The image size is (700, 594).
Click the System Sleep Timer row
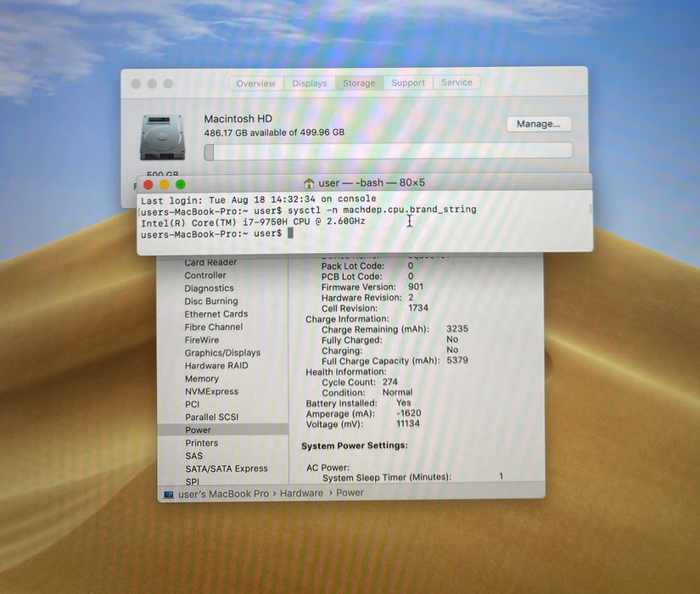pos(413,477)
